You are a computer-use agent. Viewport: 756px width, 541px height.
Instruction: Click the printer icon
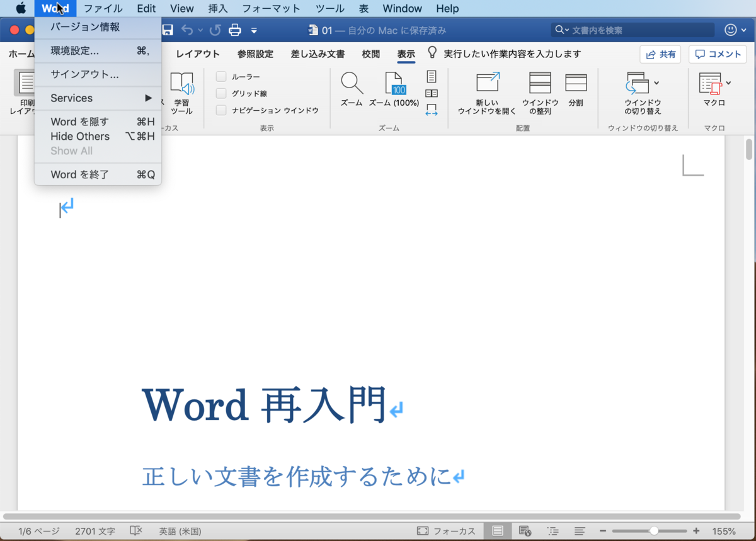coord(235,30)
